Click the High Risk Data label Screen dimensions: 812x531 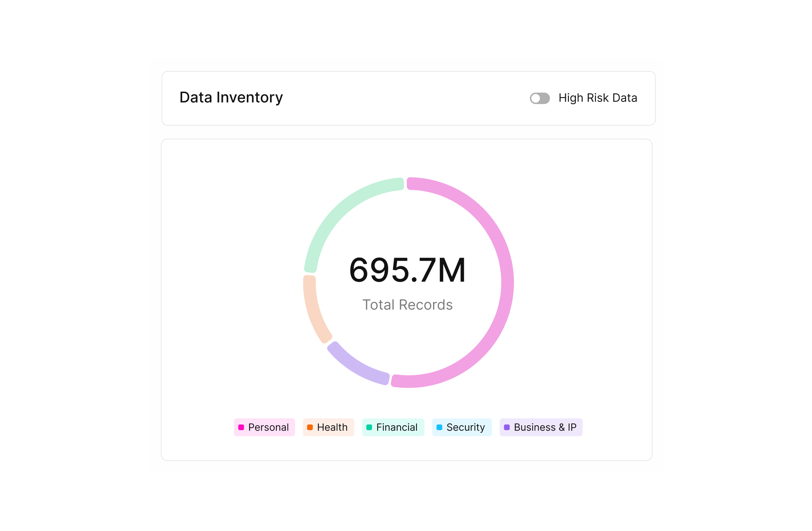pyautogui.click(x=598, y=98)
